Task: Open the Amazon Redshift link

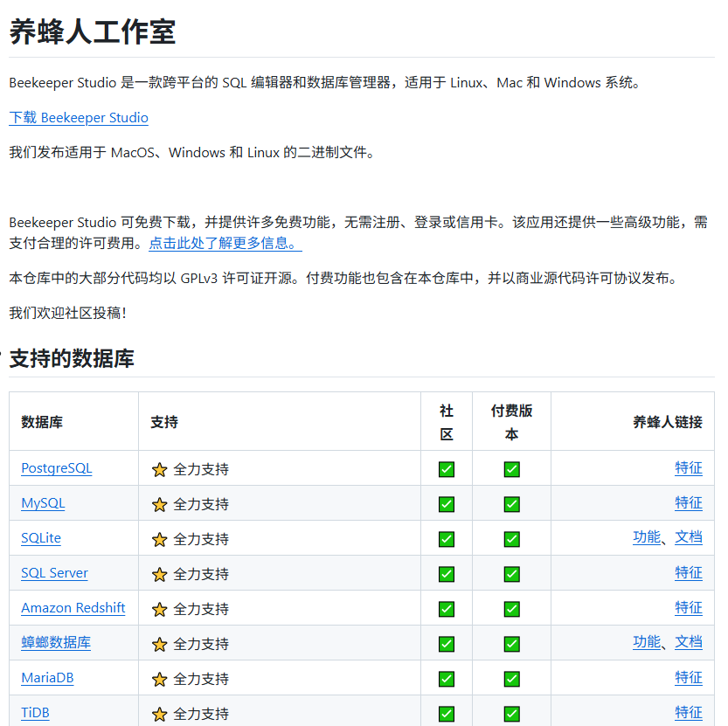Action: click(73, 608)
